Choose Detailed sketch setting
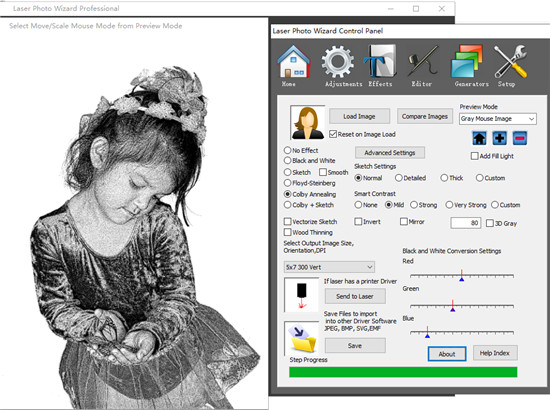 coord(399,178)
